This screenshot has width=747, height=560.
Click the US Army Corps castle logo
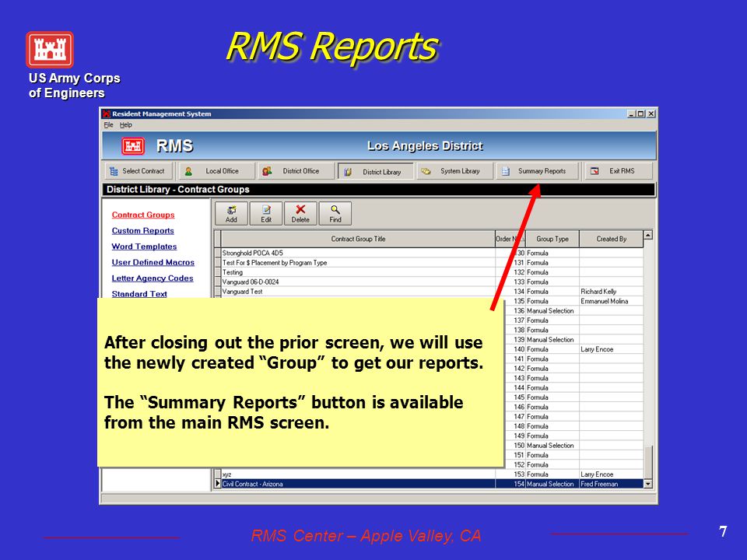(x=50, y=50)
